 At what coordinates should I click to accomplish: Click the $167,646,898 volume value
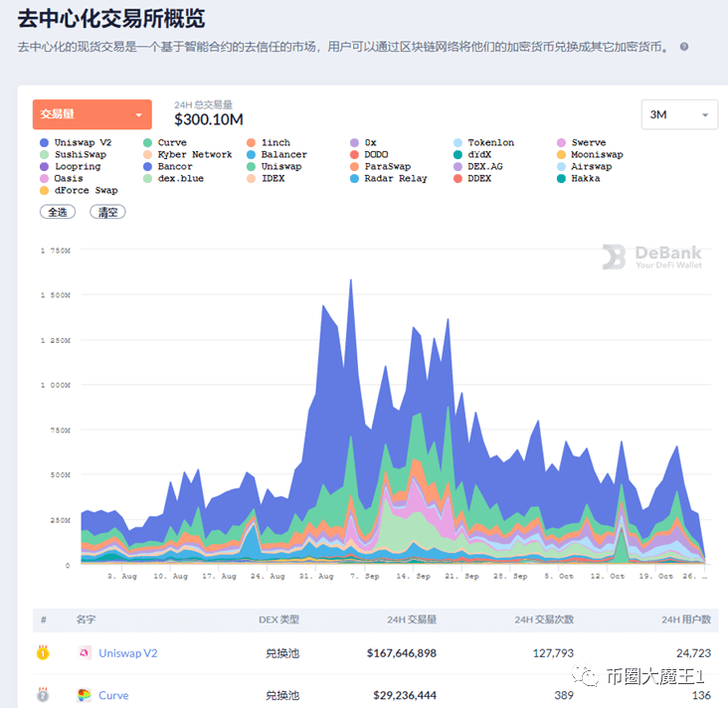(402, 653)
